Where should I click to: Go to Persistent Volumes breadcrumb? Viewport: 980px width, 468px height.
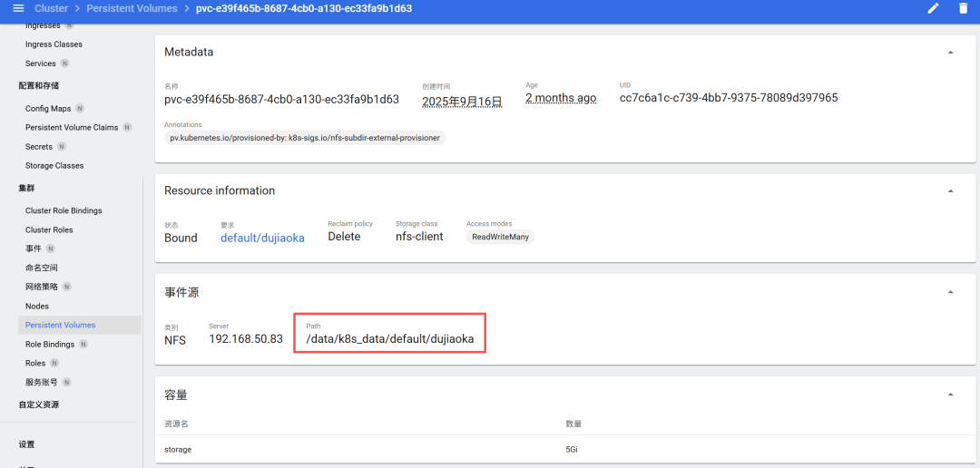pyautogui.click(x=132, y=9)
